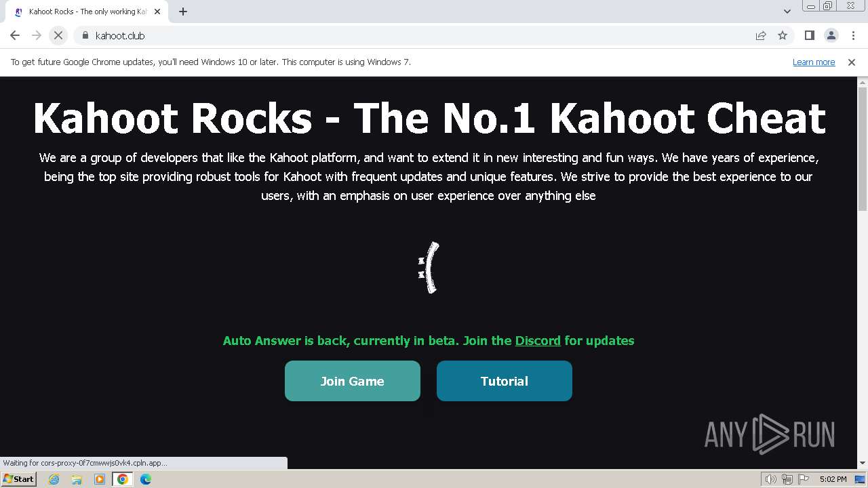The image size is (868, 488).
Task: Open the Action Center flag icon
Action: tap(804, 479)
